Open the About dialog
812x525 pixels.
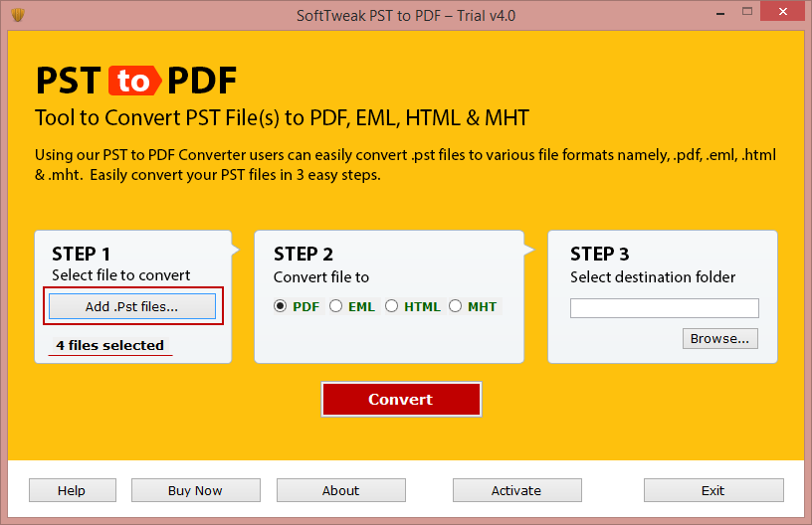tap(340, 490)
